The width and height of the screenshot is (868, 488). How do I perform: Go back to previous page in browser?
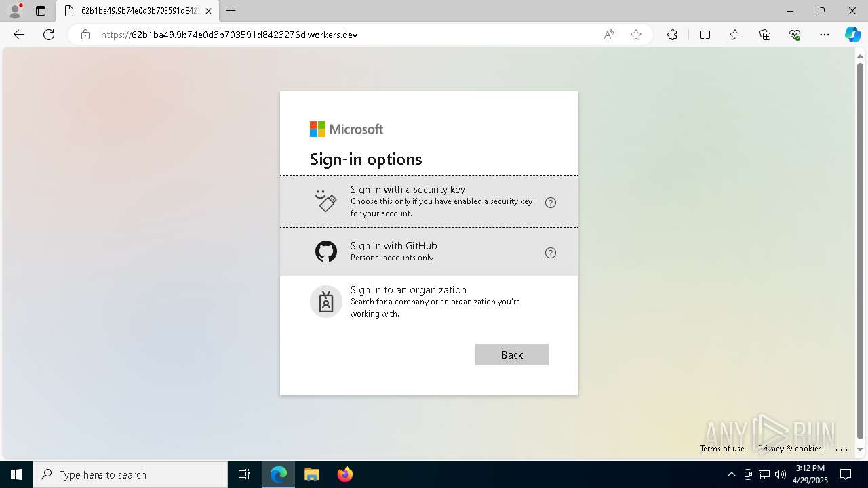[x=19, y=35]
